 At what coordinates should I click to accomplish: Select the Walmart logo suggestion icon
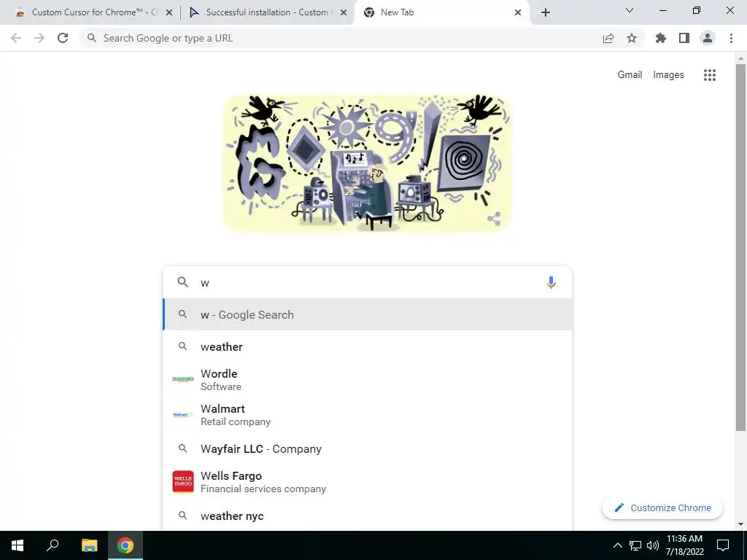click(x=183, y=415)
